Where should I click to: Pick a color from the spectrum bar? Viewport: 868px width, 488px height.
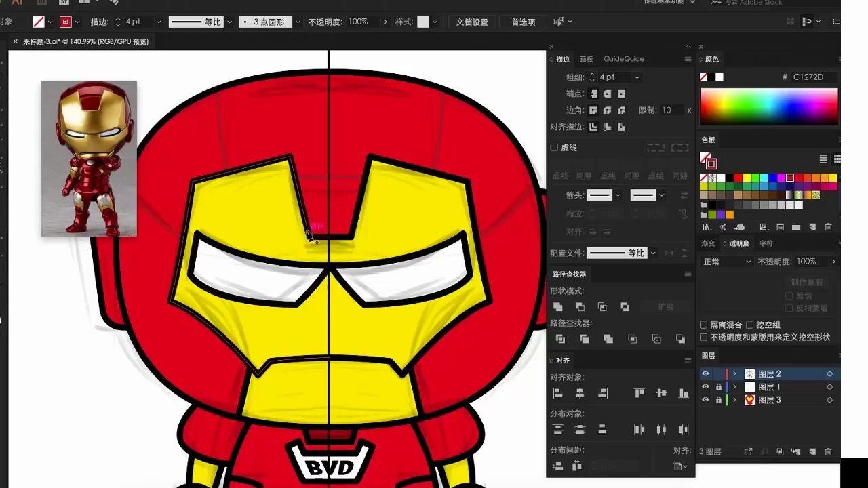click(x=769, y=107)
